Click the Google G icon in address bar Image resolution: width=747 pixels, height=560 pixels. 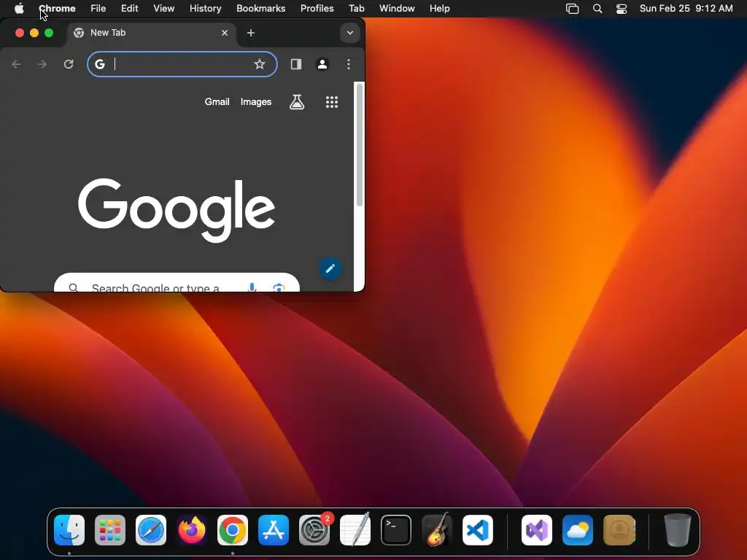pos(99,64)
